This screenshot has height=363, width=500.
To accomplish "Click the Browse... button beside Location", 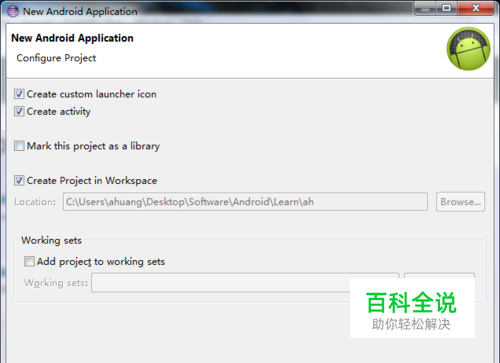I will pyautogui.click(x=460, y=202).
